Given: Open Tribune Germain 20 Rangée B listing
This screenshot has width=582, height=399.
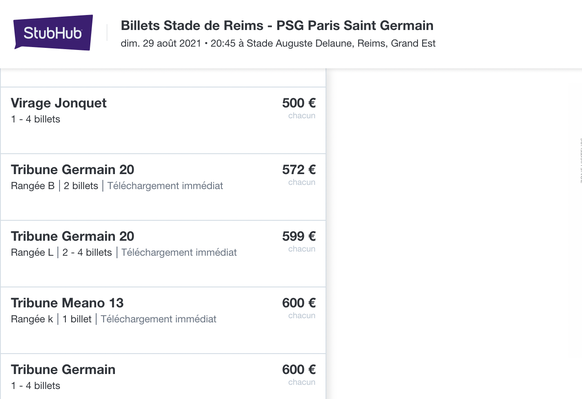Looking at the screenshot, I should click(x=163, y=187).
